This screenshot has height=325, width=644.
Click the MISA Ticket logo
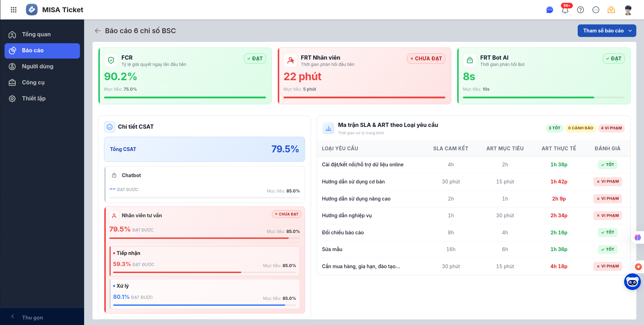(32, 10)
